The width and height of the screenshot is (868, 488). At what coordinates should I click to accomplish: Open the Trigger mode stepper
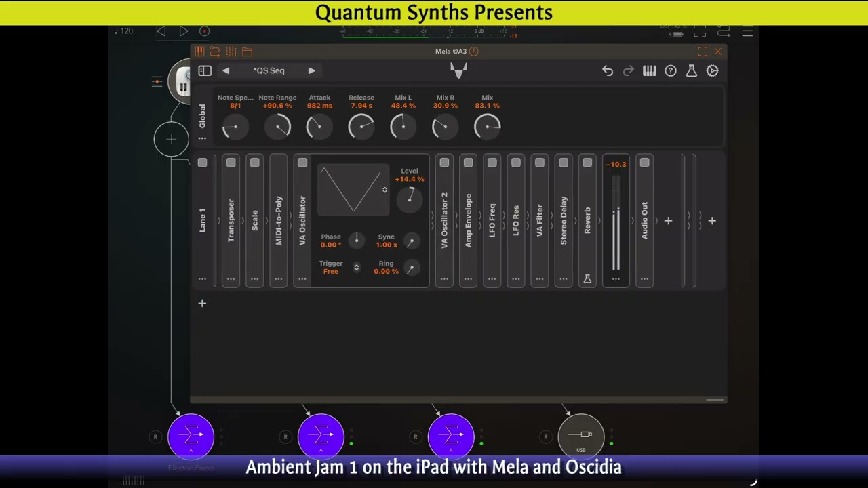coord(357,268)
